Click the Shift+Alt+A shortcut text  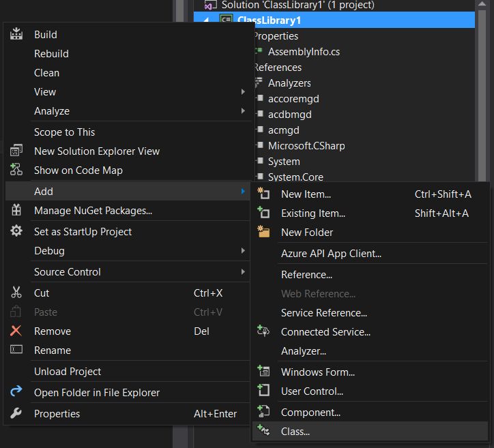pos(441,213)
